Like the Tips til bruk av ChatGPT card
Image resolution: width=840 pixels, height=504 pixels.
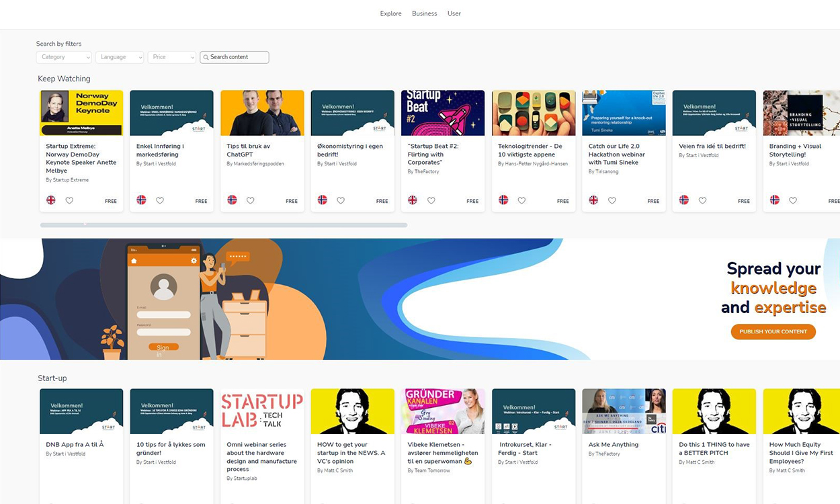tap(250, 200)
